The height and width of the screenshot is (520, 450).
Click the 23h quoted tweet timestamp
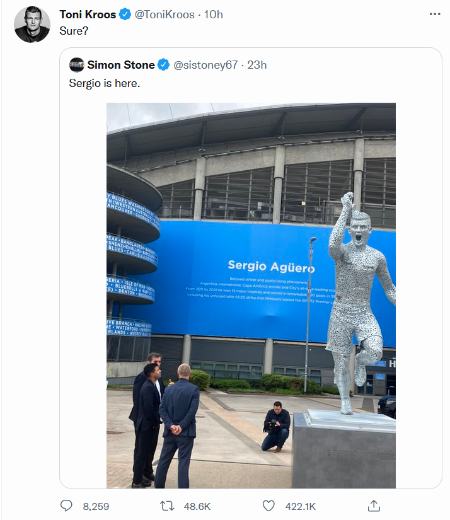pos(257,65)
